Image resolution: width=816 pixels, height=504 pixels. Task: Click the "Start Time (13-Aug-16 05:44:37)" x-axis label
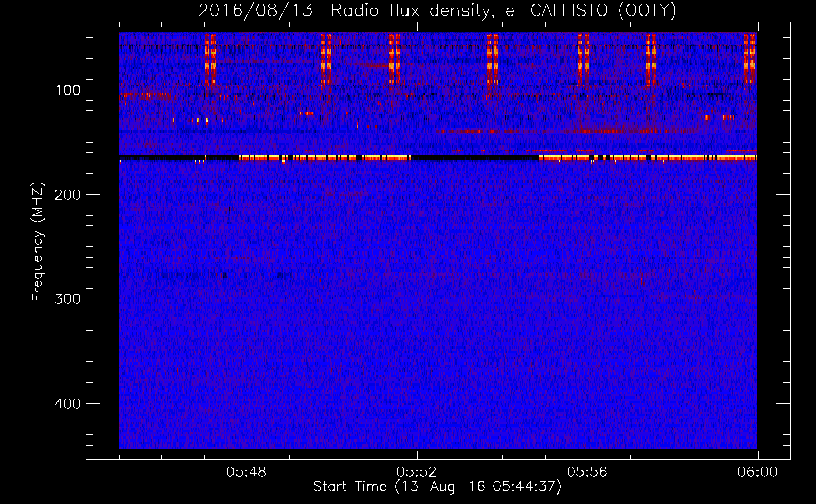pyautogui.click(x=437, y=487)
